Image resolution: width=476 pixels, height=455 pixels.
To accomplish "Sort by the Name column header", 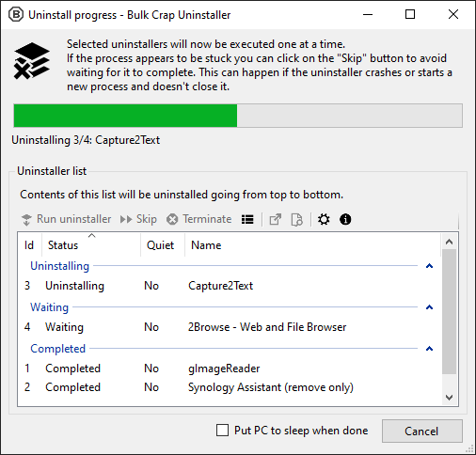I will point(312,245).
